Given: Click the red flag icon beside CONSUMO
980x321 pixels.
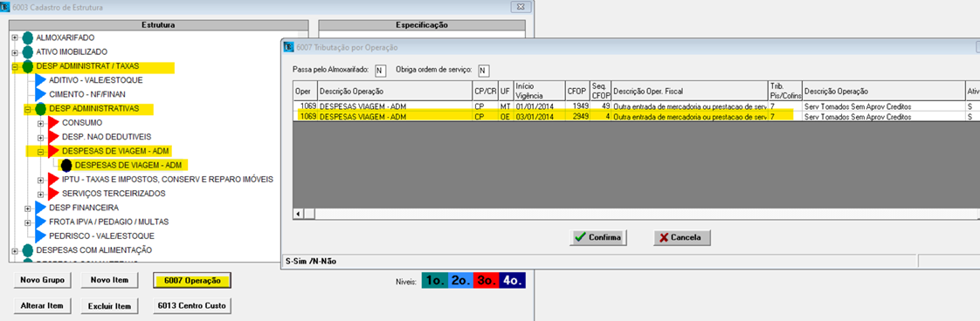Looking at the screenshot, I should [54, 123].
